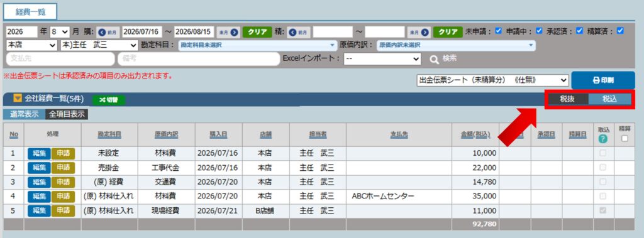Click 申請 button for row 4

pyautogui.click(x=64, y=196)
